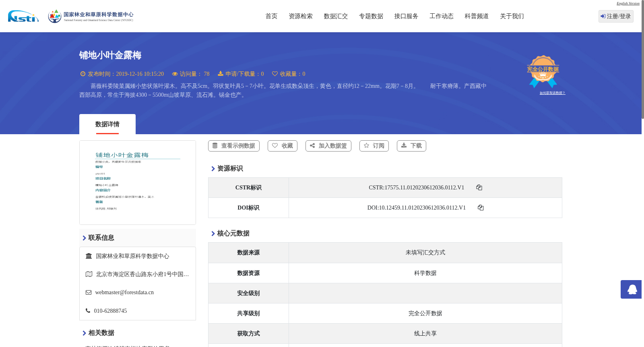Viewport: 644px width, 347px height.
Task: Click the 安全级别 row label
Action: (248, 293)
